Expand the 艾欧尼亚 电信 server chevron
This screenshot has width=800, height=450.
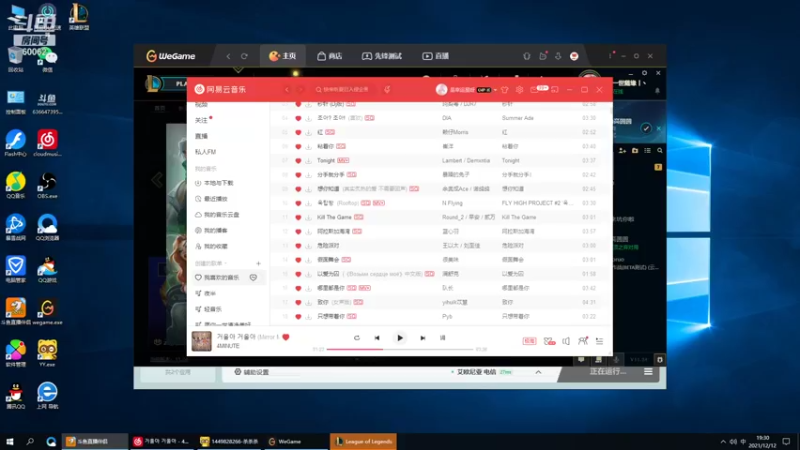coord(538,372)
